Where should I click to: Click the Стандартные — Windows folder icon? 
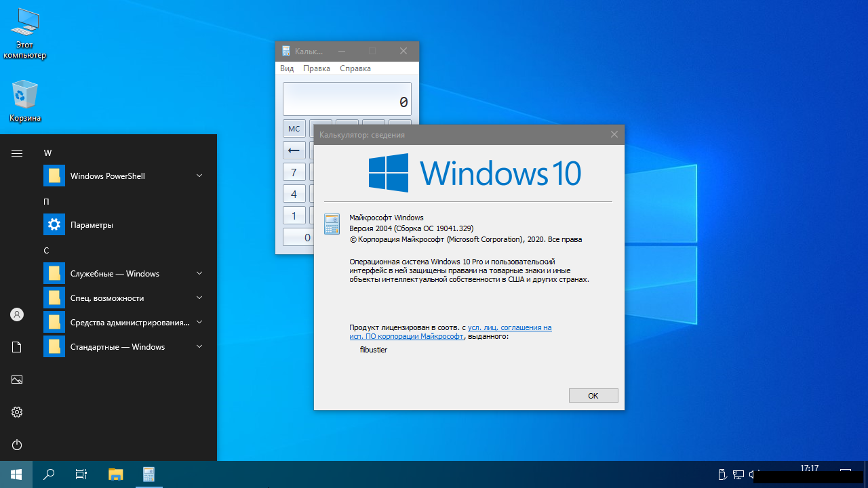tap(54, 346)
